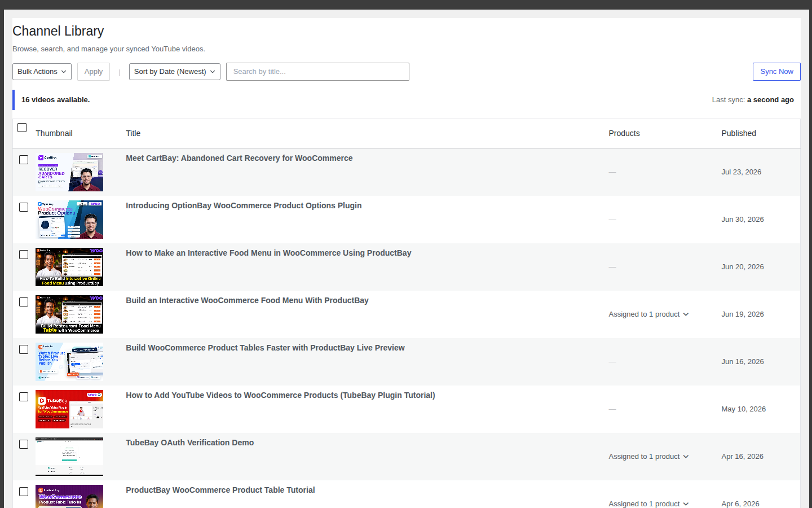812x508 pixels.
Task: Tick checkbox for ProductBay Live Preview video
Action: coord(24,349)
